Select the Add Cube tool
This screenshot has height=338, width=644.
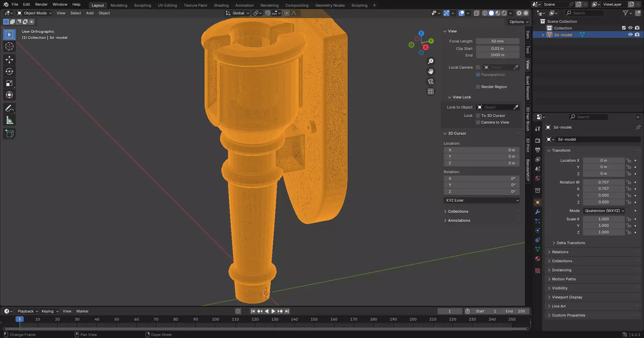click(x=9, y=134)
